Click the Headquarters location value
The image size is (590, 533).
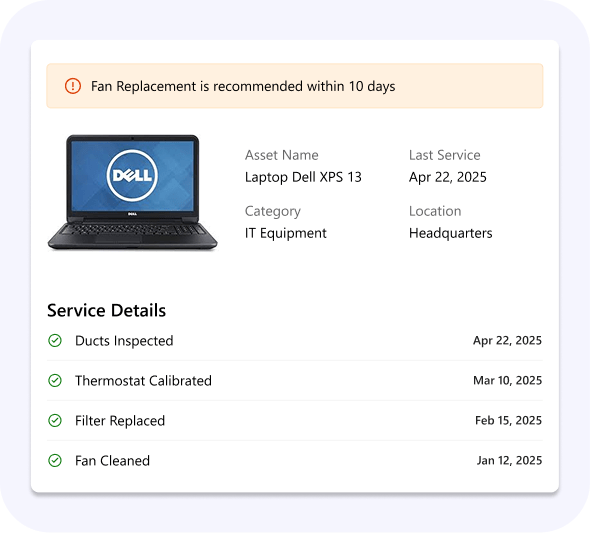(450, 233)
